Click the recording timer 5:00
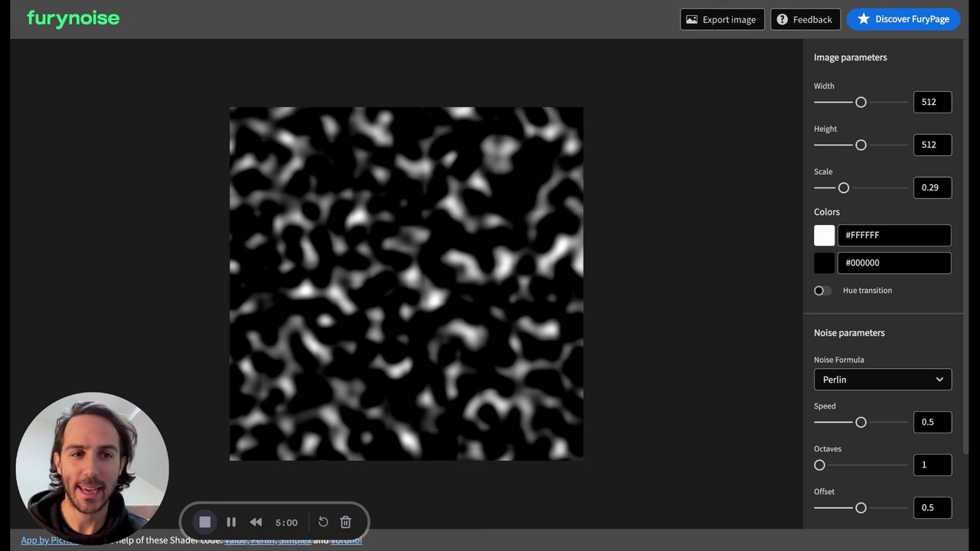Image resolution: width=980 pixels, height=551 pixels. (x=286, y=523)
